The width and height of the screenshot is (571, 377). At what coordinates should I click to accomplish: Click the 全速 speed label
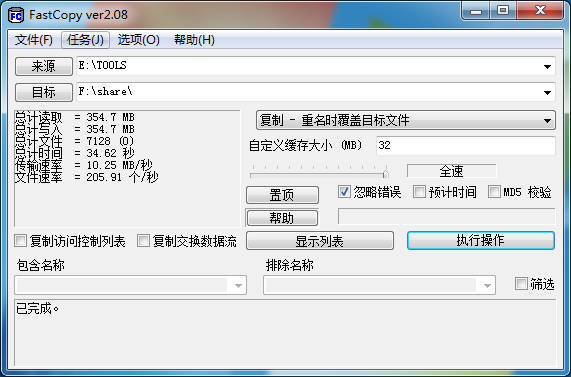(x=452, y=171)
